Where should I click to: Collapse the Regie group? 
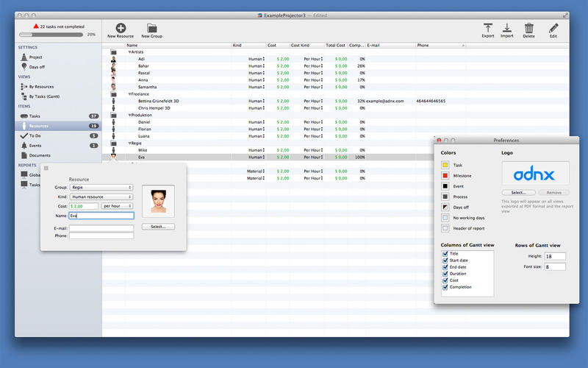pos(130,144)
